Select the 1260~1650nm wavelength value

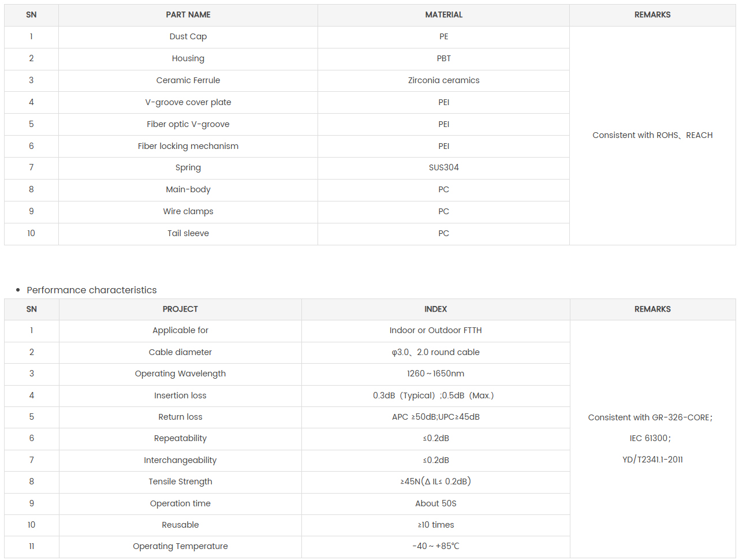[435, 374]
